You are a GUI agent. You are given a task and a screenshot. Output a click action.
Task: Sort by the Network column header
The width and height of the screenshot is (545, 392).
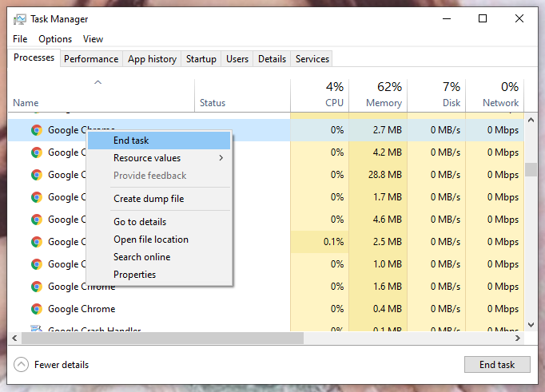(495, 96)
